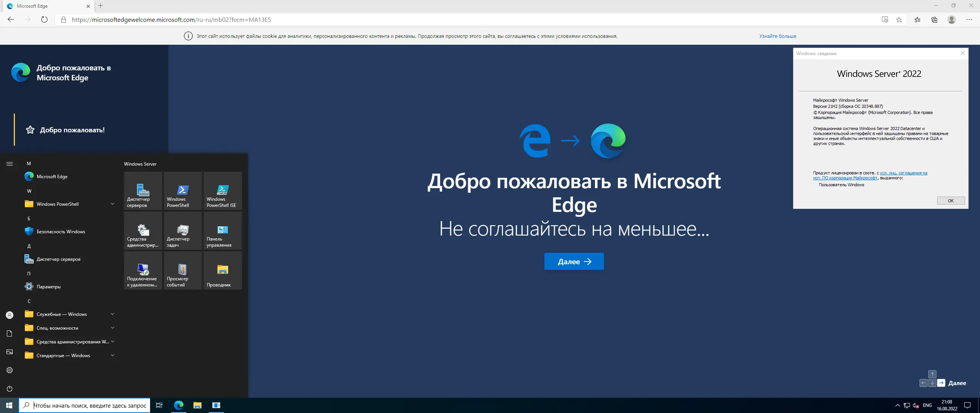
Task: Open the Event Viewer tile (Просмотр событий)
Action: coord(183,270)
